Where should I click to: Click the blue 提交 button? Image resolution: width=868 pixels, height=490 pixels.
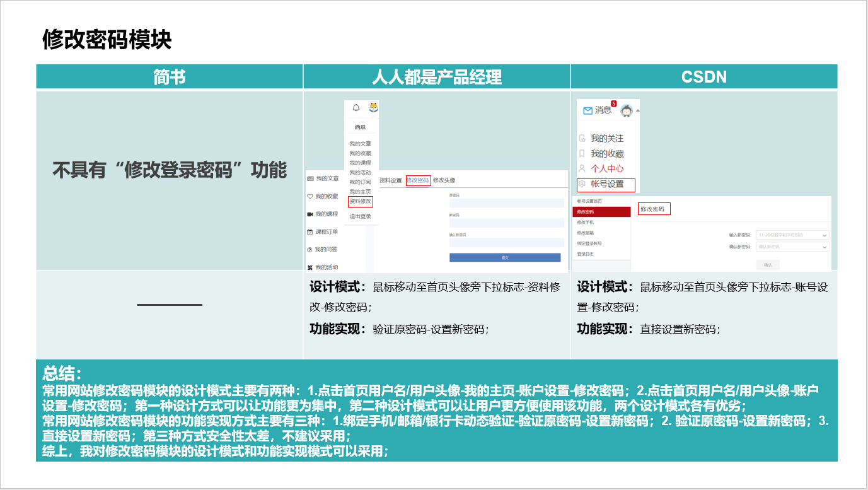click(x=505, y=257)
